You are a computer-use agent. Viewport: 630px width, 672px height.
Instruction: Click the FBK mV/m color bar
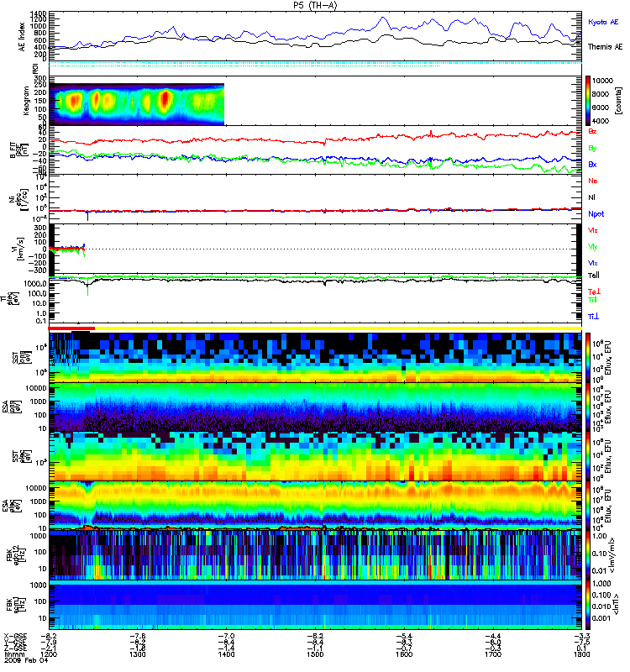588,556
